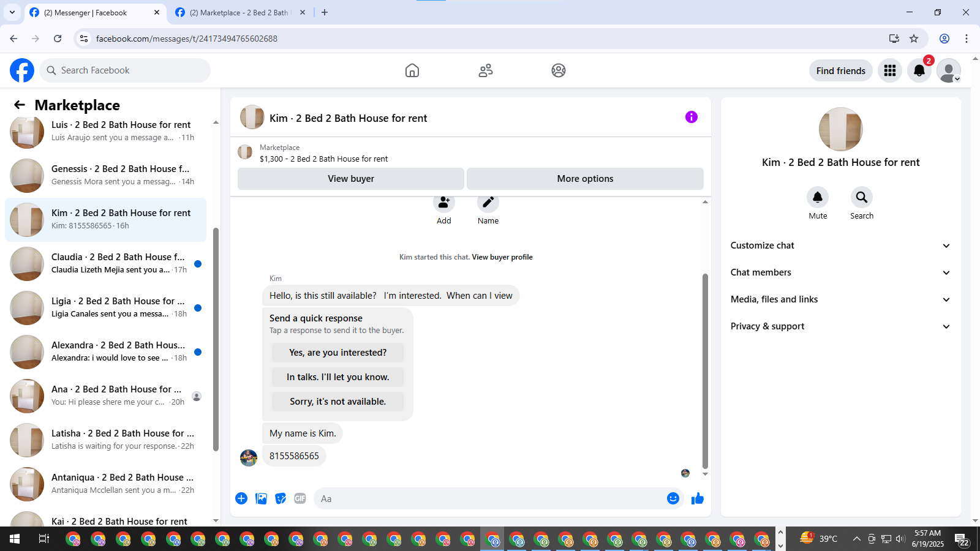The image size is (980, 551).
Task: Open the browser tab search dropdown
Action: [12, 12]
